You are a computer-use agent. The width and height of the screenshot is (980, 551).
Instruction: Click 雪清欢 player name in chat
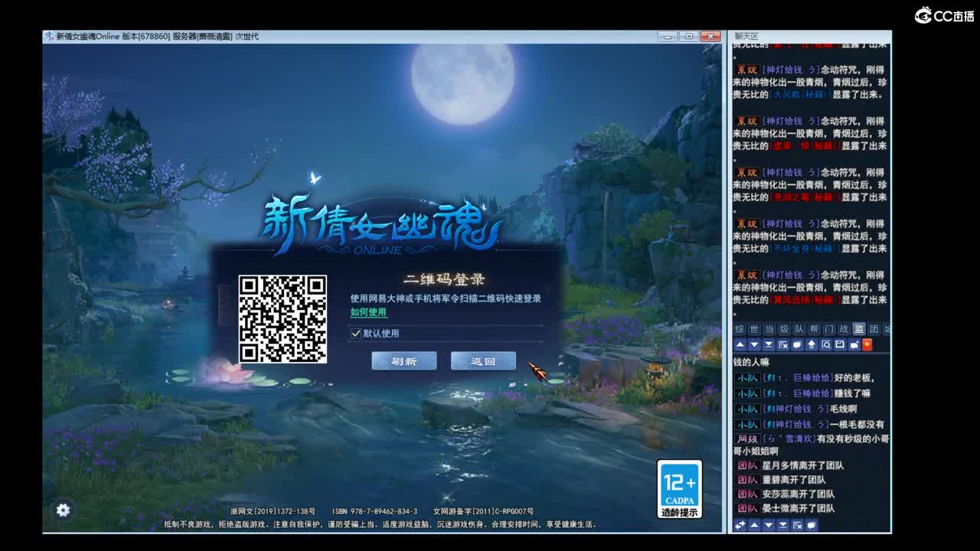[x=789, y=439]
